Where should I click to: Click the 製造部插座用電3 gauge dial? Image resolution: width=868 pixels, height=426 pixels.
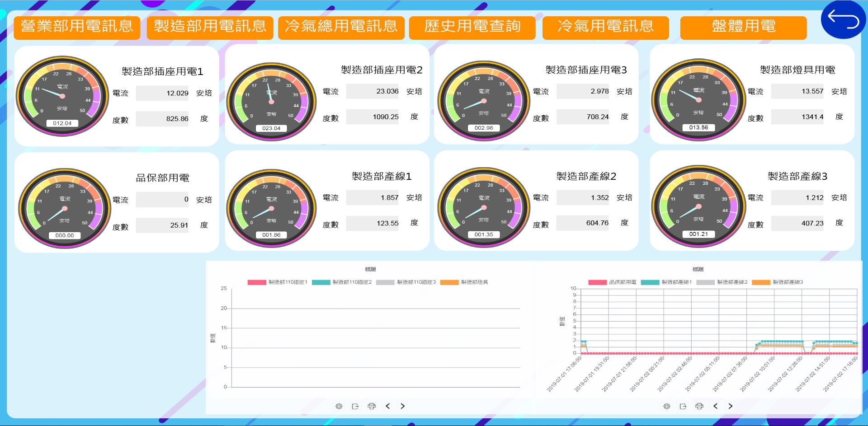click(x=484, y=100)
